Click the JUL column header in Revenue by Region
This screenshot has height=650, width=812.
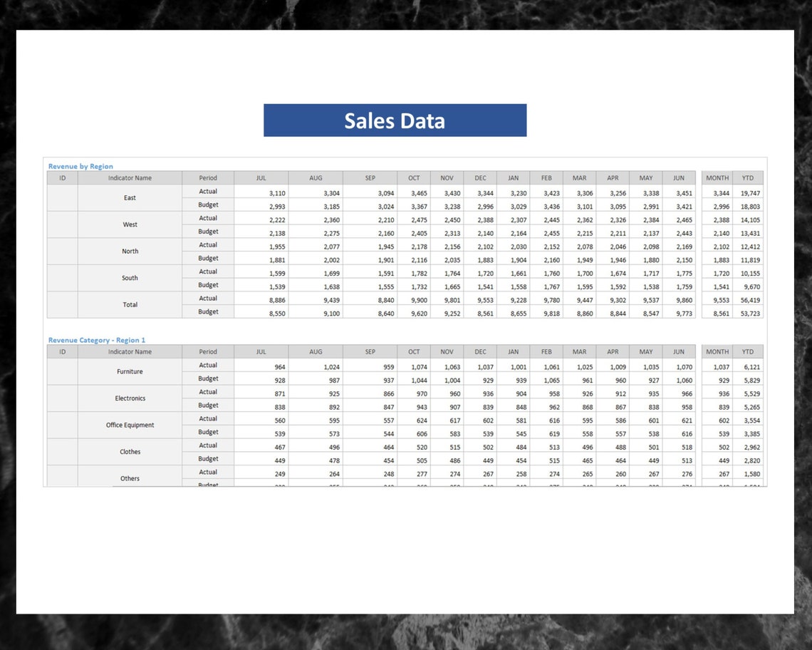(x=261, y=177)
